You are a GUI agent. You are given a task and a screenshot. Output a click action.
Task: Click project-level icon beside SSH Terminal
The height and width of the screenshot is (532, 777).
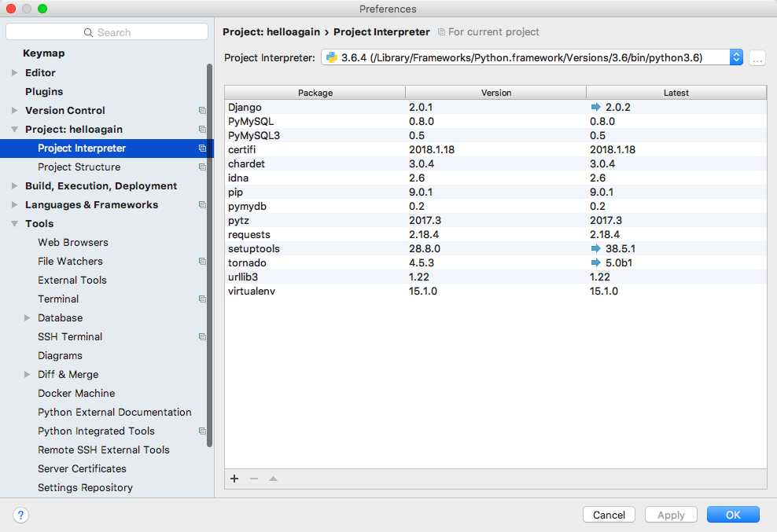click(202, 336)
